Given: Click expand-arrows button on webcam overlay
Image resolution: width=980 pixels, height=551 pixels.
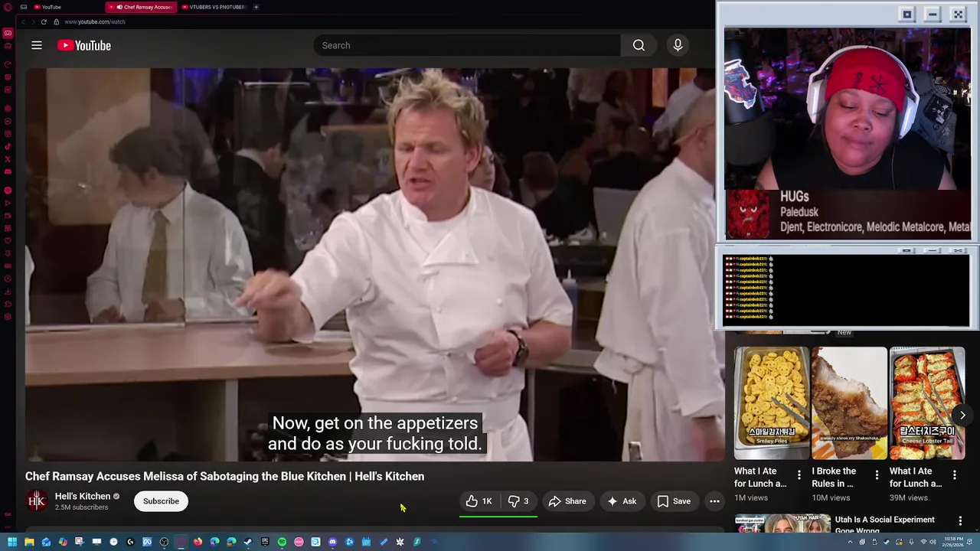Looking at the screenshot, I should pos(958,14).
